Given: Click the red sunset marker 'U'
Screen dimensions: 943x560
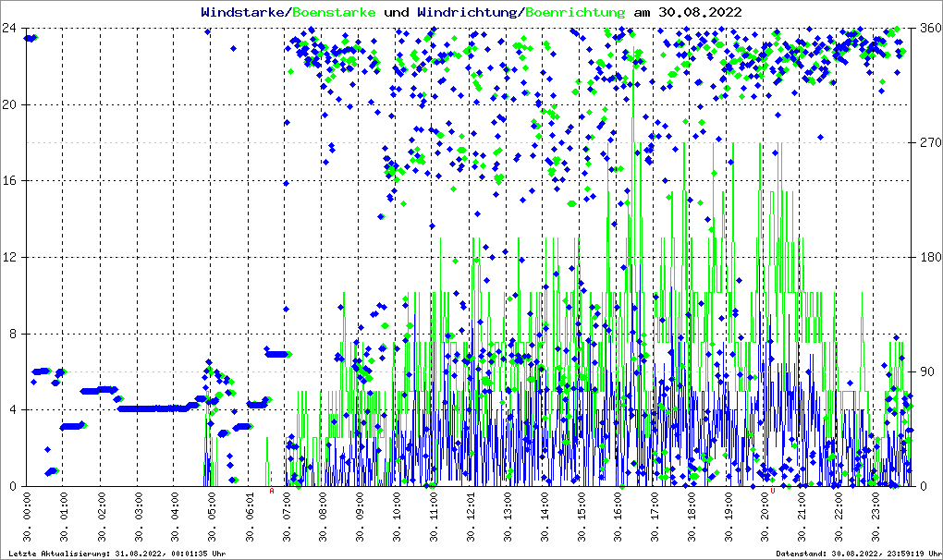Looking at the screenshot, I should coord(772,492).
